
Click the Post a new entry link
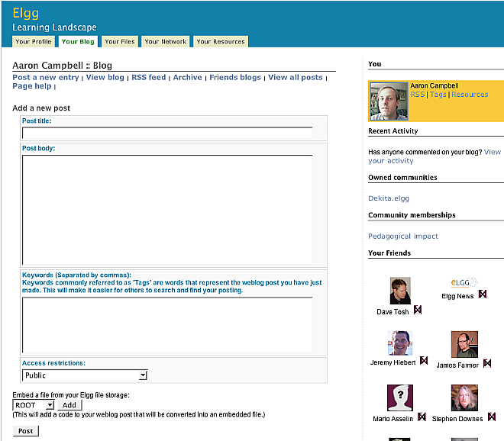click(46, 77)
